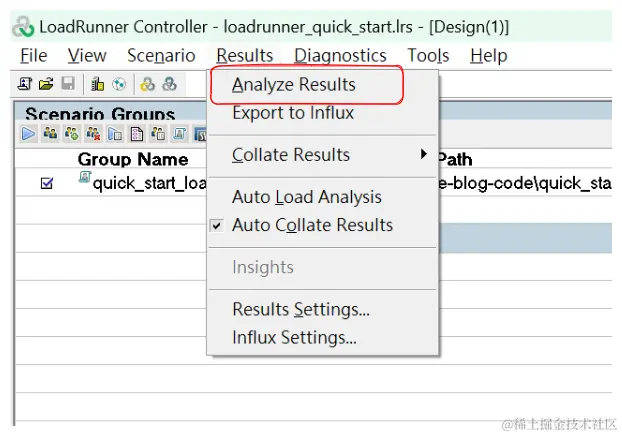The image size is (622, 436).
Task: Choose Export to Influx
Action: click(293, 113)
